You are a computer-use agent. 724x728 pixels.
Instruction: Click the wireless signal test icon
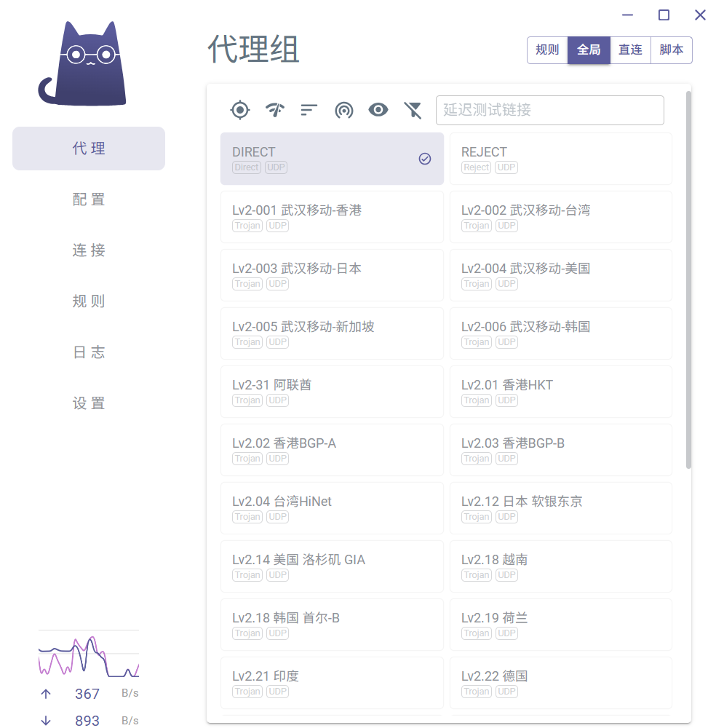coord(343,110)
